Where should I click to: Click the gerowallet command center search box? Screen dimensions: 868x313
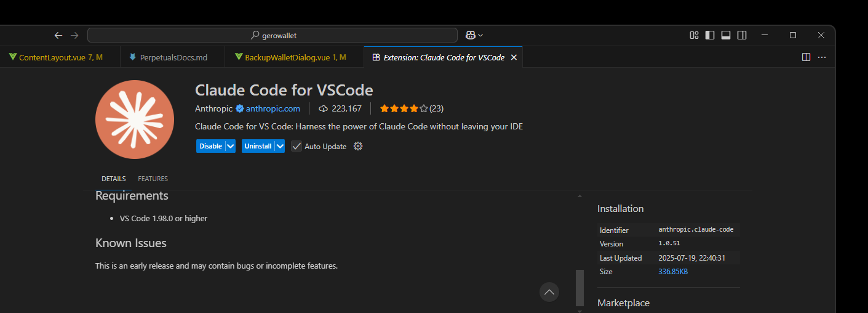click(273, 35)
